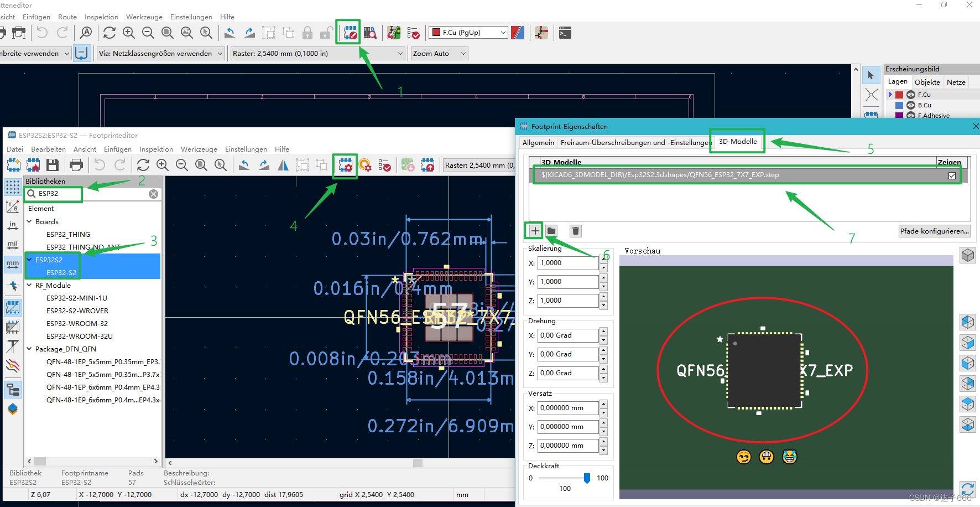Click Pfade konfigurieren button
Viewport: 980px width, 507px height.
pos(934,231)
